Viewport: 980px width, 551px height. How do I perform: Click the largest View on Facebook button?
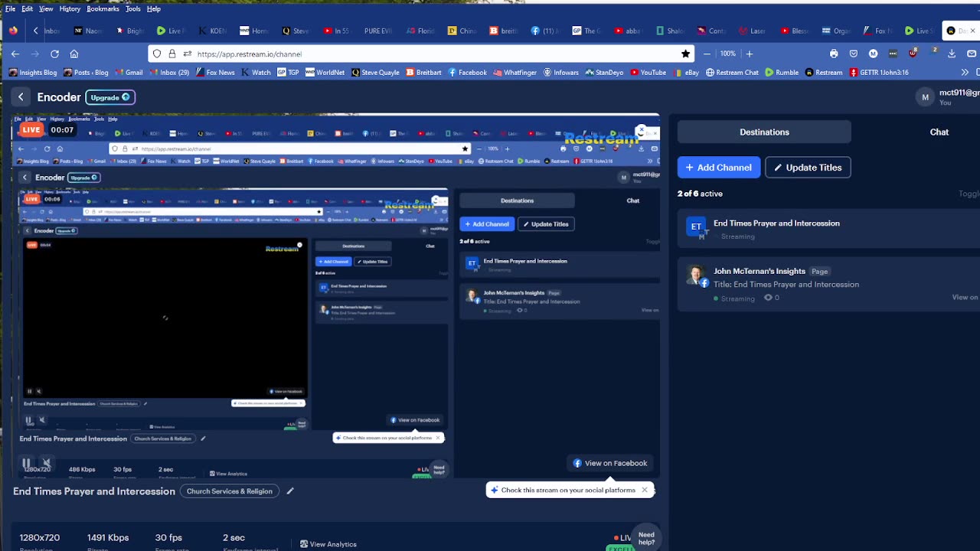[x=610, y=463]
